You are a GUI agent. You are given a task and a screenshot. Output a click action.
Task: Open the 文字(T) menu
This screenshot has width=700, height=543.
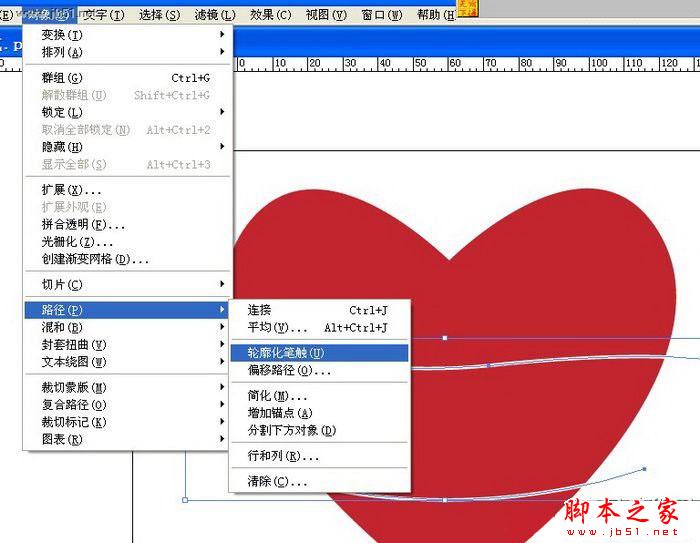(x=104, y=15)
